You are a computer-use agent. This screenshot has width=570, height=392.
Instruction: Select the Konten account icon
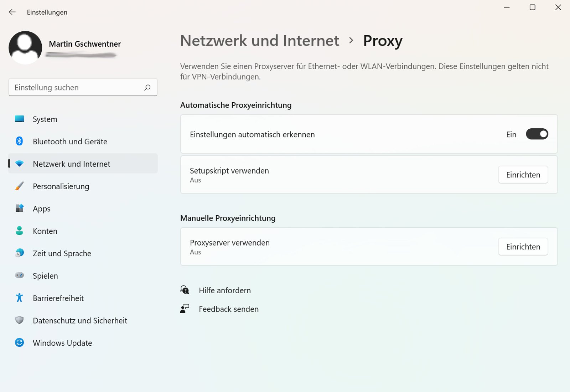point(19,231)
